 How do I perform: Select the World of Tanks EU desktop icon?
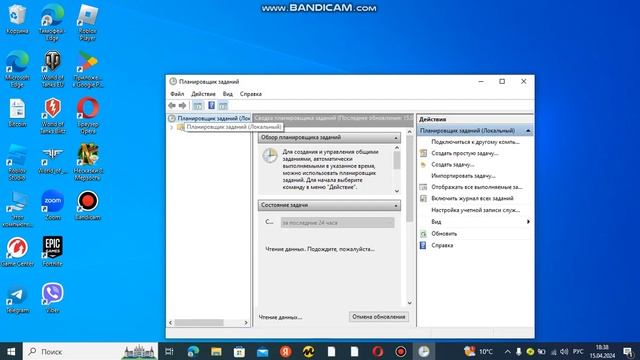(52, 69)
